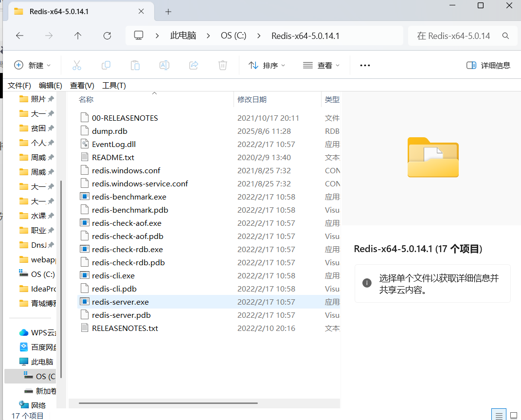Screen dimensions: 521x420
Task: Toggle the 详细信息 details pane
Action: coord(488,65)
